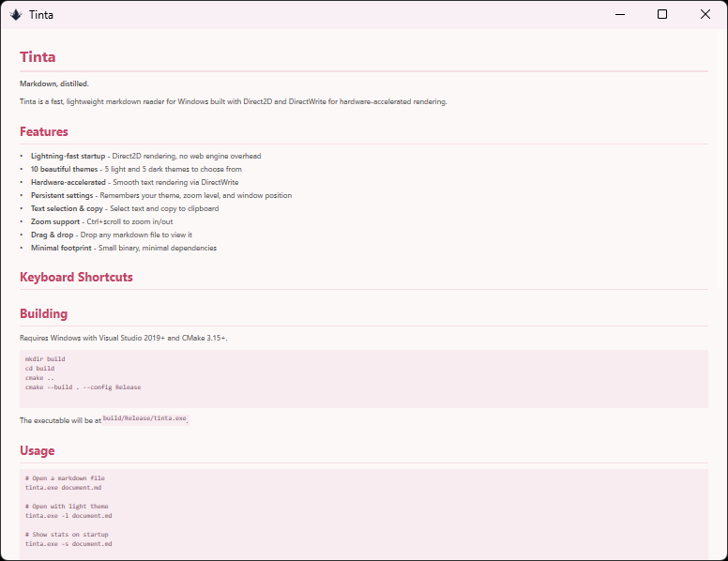728x561 pixels.
Task: Select the "Keyboard Shortcuts" heading
Action: tap(76, 278)
